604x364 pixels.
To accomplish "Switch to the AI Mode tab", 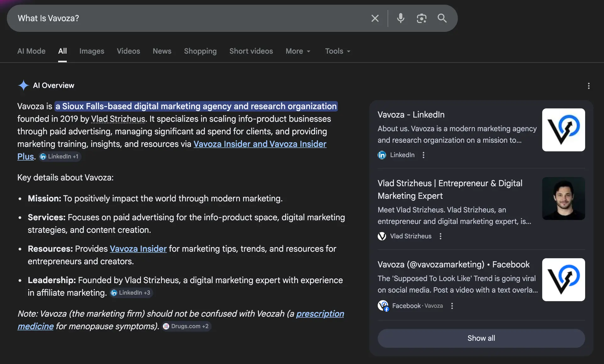I will coord(31,51).
